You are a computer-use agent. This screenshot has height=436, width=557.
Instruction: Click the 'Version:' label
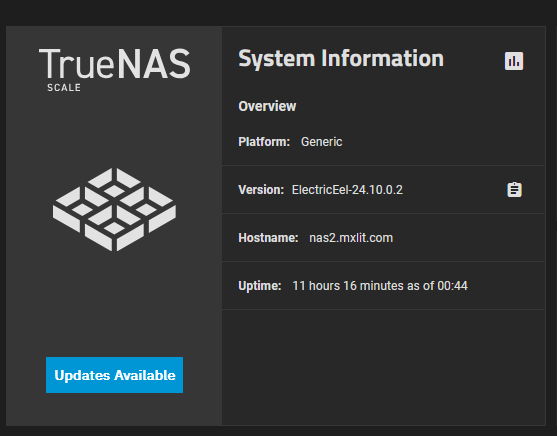pos(261,190)
